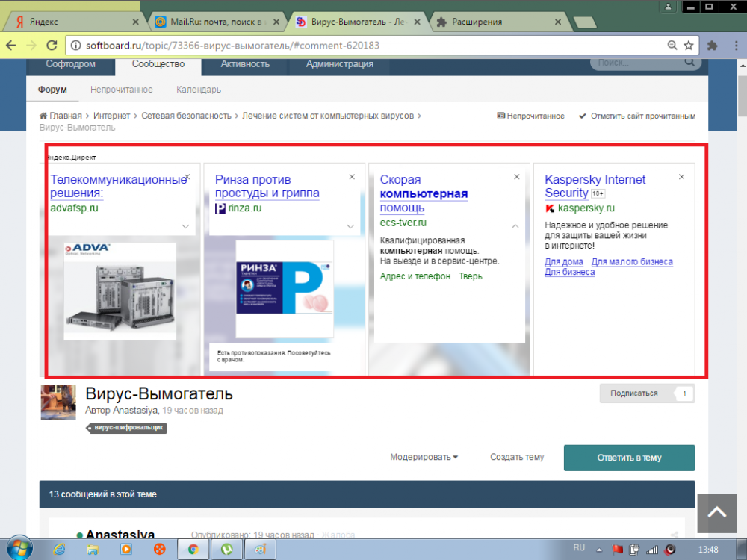Click the 'Сетевая безопасность' breadcrumb link

tap(187, 116)
